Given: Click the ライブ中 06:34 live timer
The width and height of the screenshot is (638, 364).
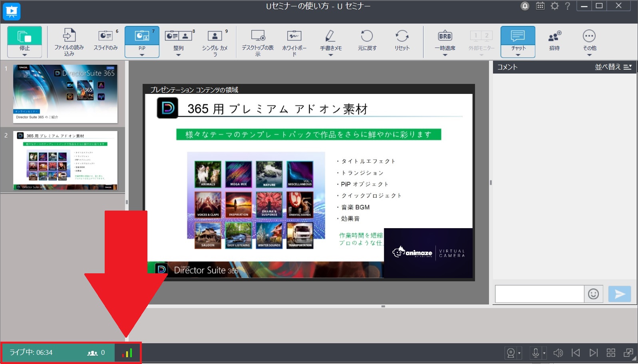Looking at the screenshot, I should [31, 352].
